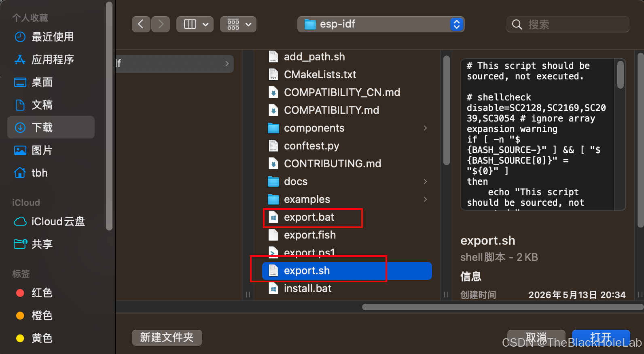644x354 pixels.
Task: Open Desktop (桌面) in the sidebar
Action: (x=51, y=82)
